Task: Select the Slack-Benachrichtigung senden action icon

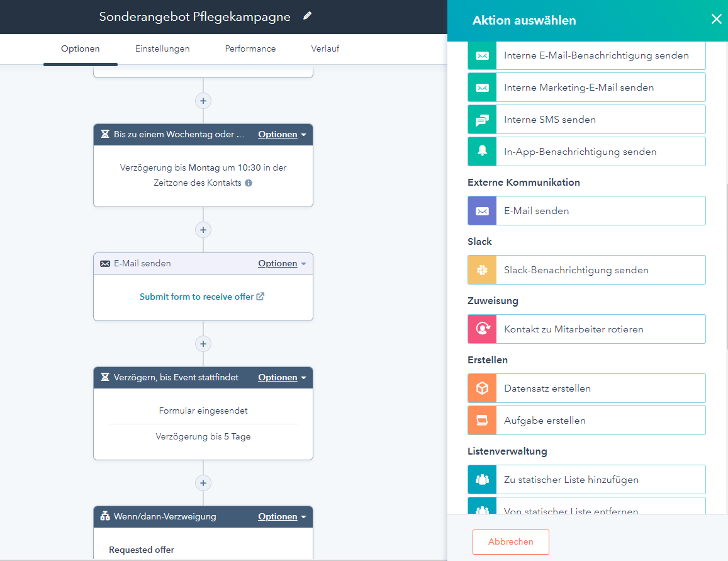Action: [482, 270]
